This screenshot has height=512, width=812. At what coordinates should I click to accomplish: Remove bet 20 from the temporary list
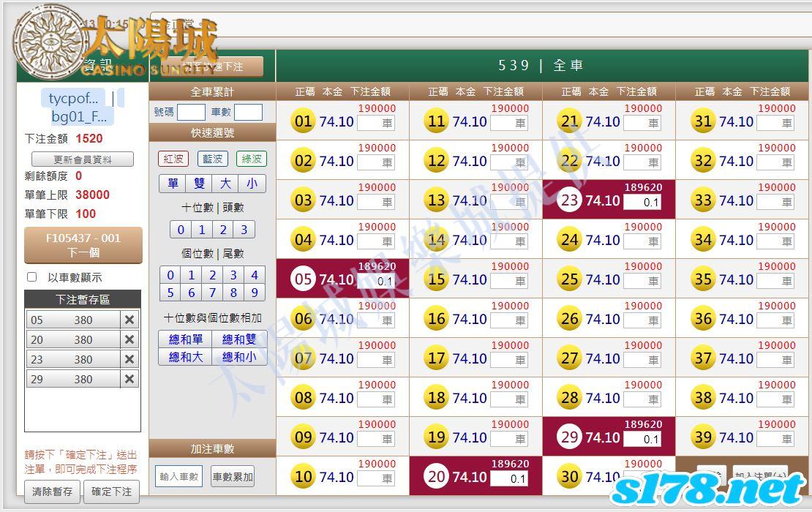pos(129,339)
